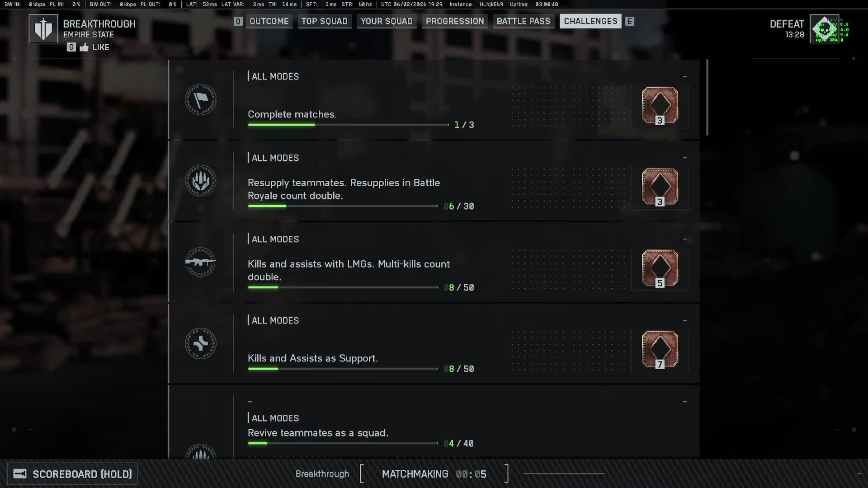The height and width of the screenshot is (488, 868).
Task: Click the resupply icon for Resupply teammates
Action: coord(201,181)
